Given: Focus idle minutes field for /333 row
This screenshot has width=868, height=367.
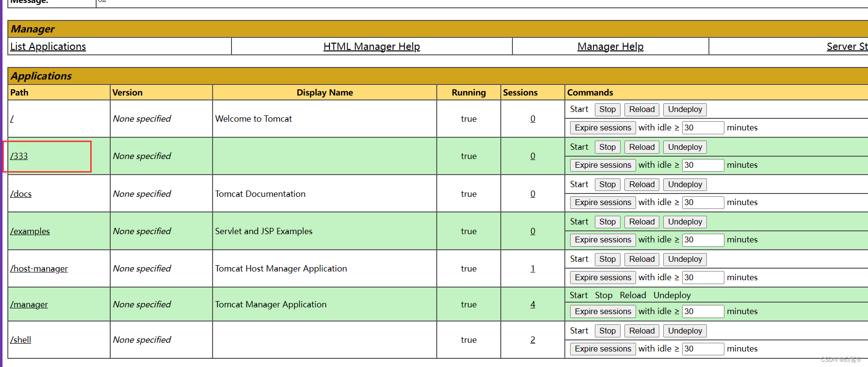Looking at the screenshot, I should [703, 165].
